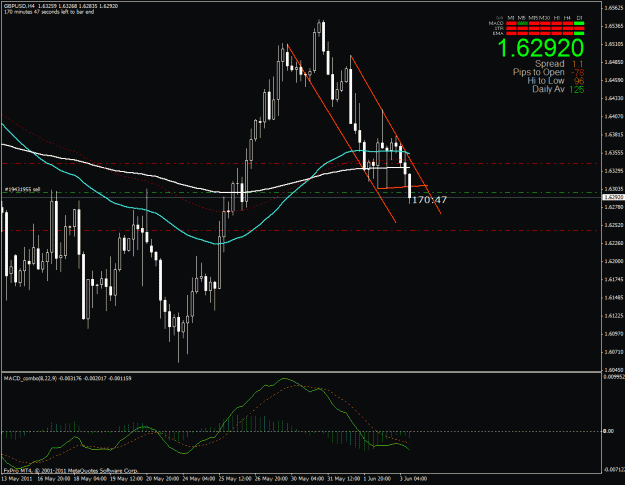Screen dimensions: 625x485
Task: Click the highest candle at the chart peak
Action: tap(323, 37)
